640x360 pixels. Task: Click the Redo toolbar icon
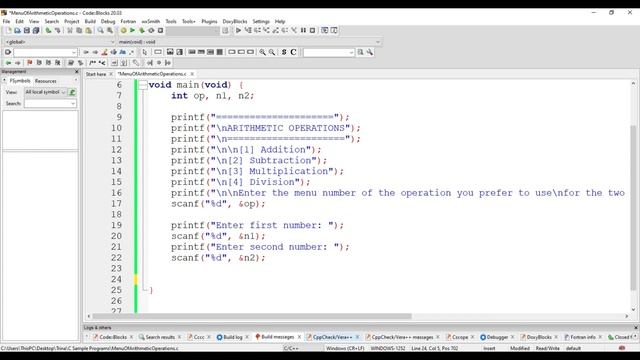click(x=58, y=31)
